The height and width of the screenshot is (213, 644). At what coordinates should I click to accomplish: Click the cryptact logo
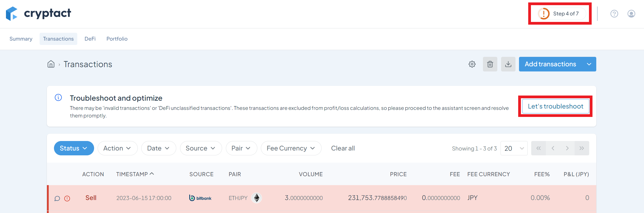[39, 14]
